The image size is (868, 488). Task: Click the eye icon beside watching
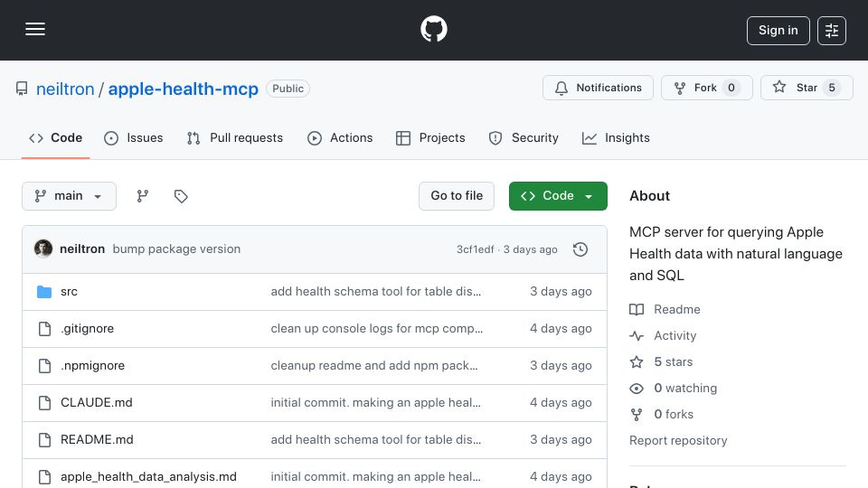click(637, 389)
